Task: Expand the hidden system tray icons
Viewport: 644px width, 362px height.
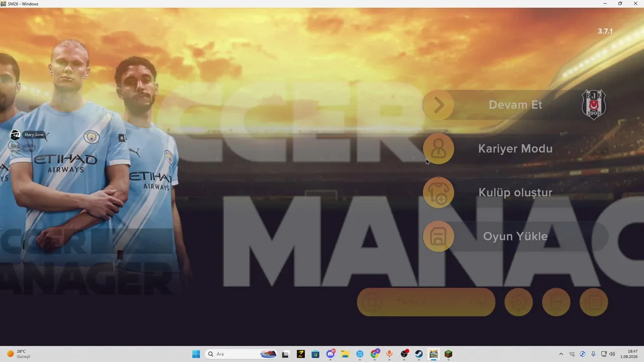Action: (x=561, y=354)
